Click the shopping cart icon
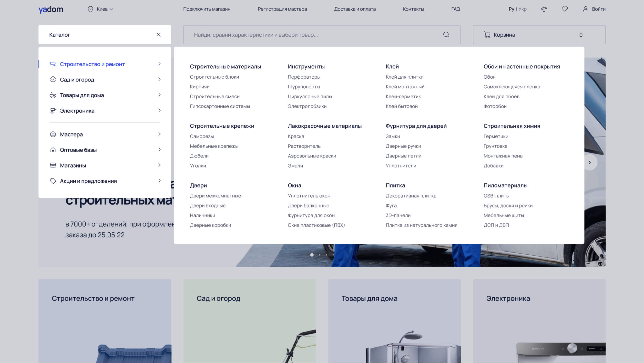Viewport: 644px width, 363px height. tap(487, 34)
